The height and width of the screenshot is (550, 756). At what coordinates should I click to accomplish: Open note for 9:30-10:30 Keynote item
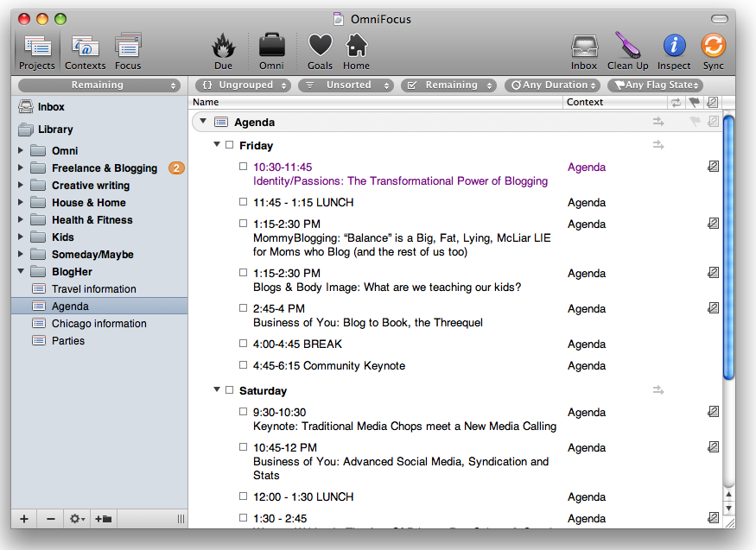pos(713,412)
